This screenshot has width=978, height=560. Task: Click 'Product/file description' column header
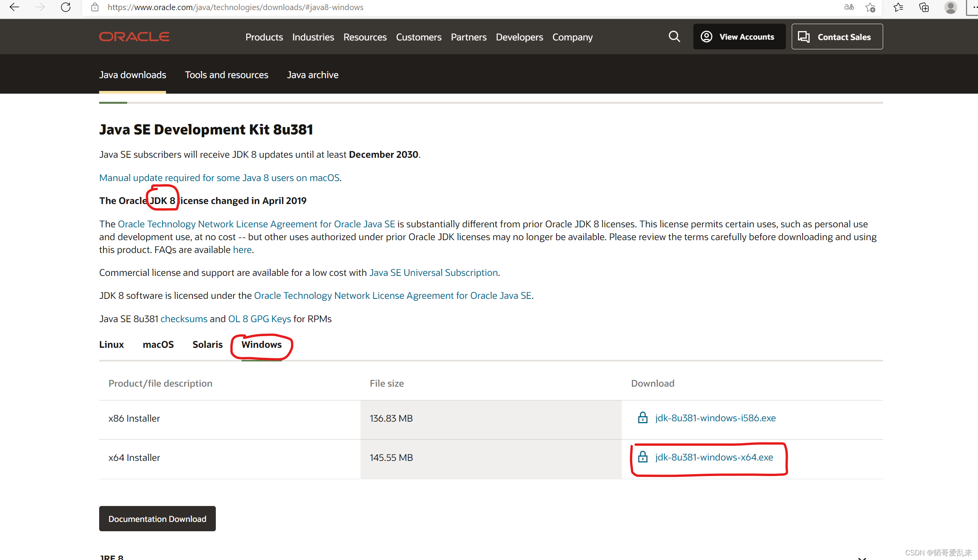point(160,383)
